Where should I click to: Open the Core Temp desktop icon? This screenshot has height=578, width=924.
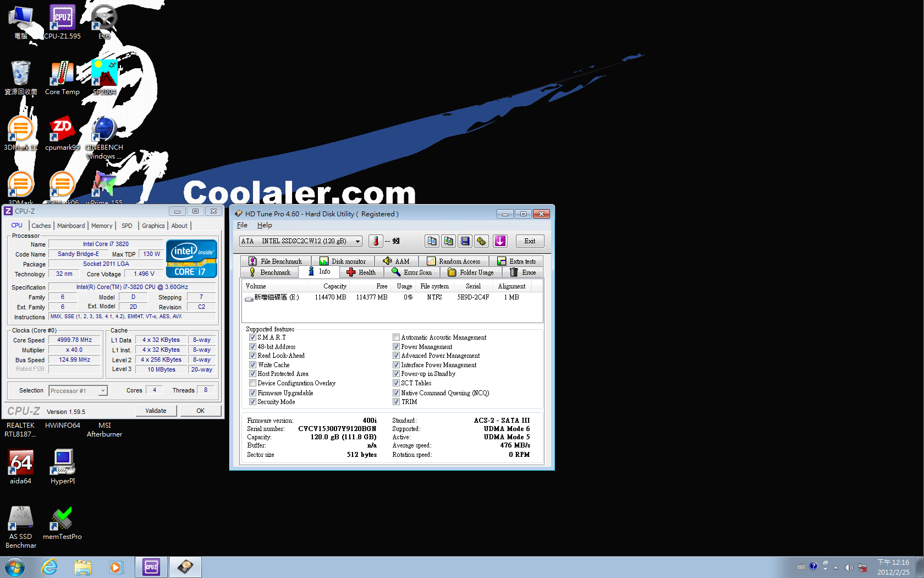coord(62,78)
